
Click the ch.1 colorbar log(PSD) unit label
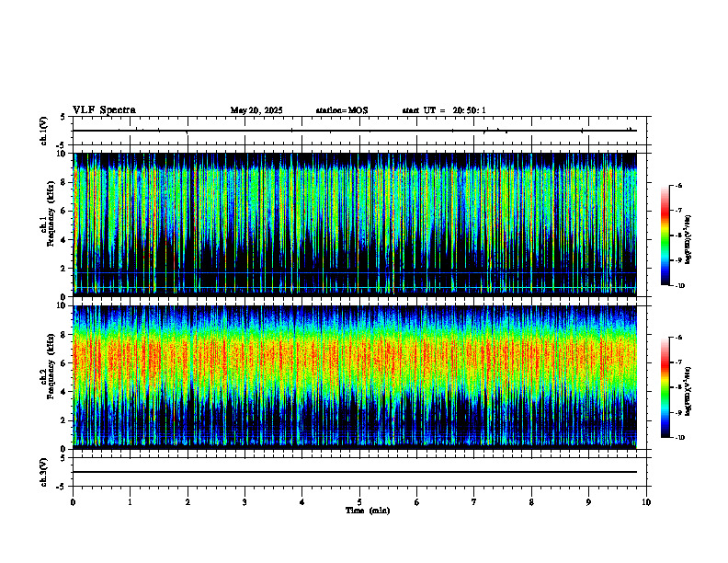pyautogui.click(x=689, y=240)
